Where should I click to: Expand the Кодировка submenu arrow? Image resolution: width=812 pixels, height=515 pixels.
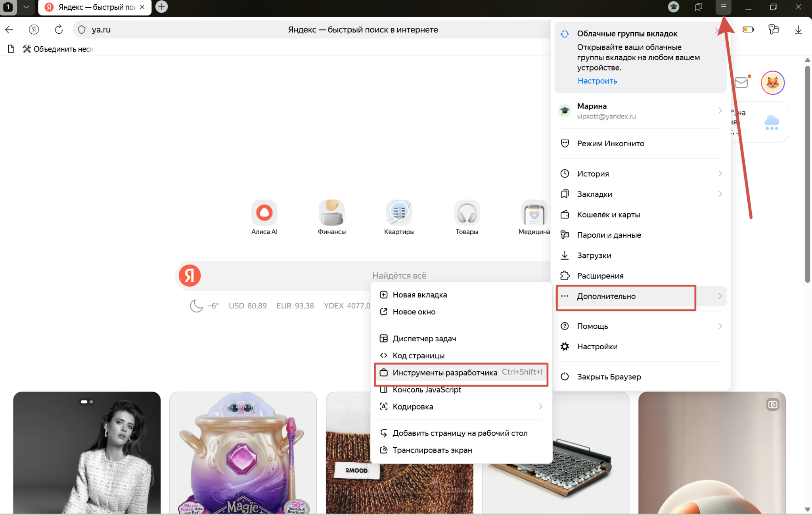[540, 406]
